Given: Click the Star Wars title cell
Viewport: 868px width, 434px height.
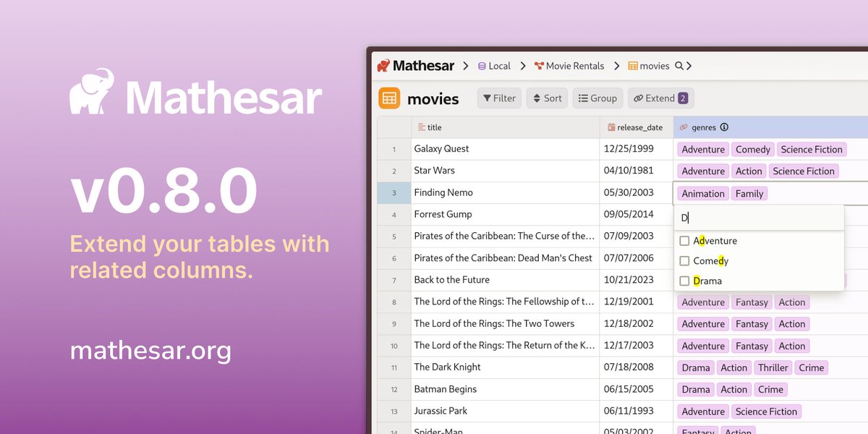Looking at the screenshot, I should tap(506, 171).
